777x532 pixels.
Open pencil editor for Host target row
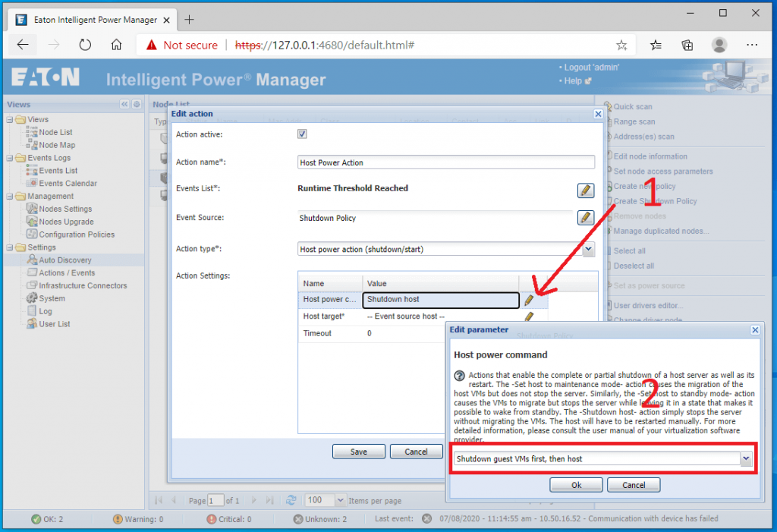[x=529, y=316]
